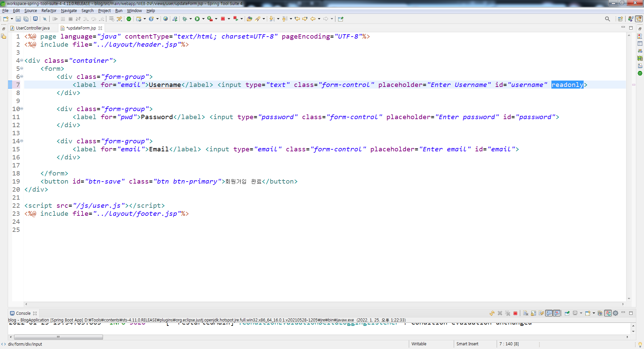The width and height of the screenshot is (644, 349).
Task: Click the right sidebar green Spring power icon
Action: pyautogui.click(x=640, y=73)
